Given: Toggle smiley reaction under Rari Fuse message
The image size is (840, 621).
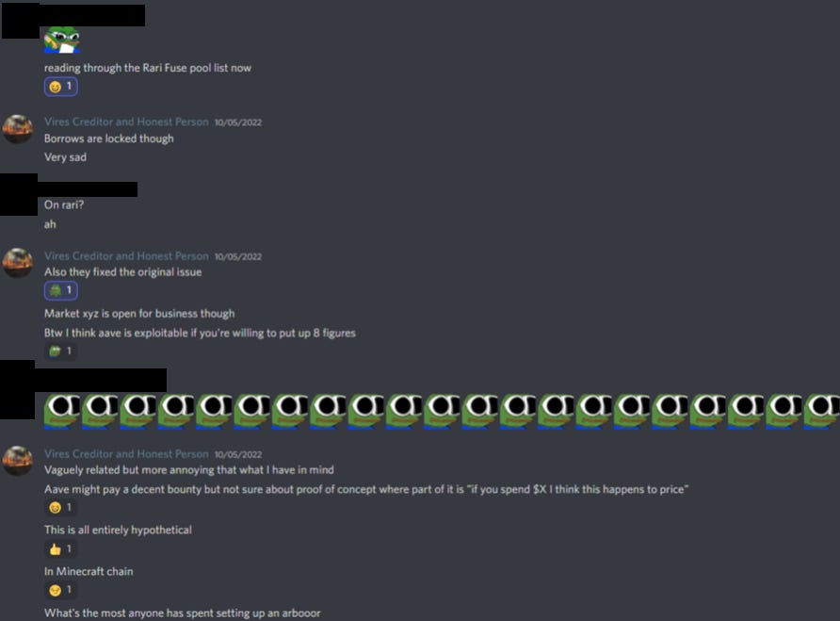Looking at the screenshot, I should (60, 87).
